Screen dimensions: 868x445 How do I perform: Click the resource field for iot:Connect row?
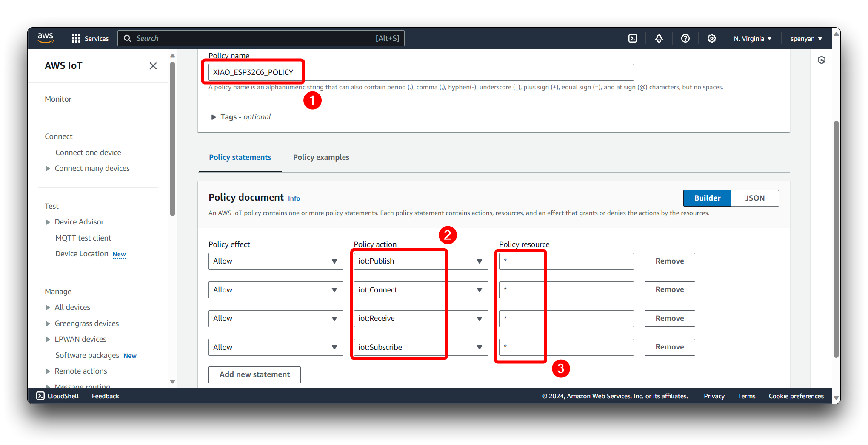566,290
